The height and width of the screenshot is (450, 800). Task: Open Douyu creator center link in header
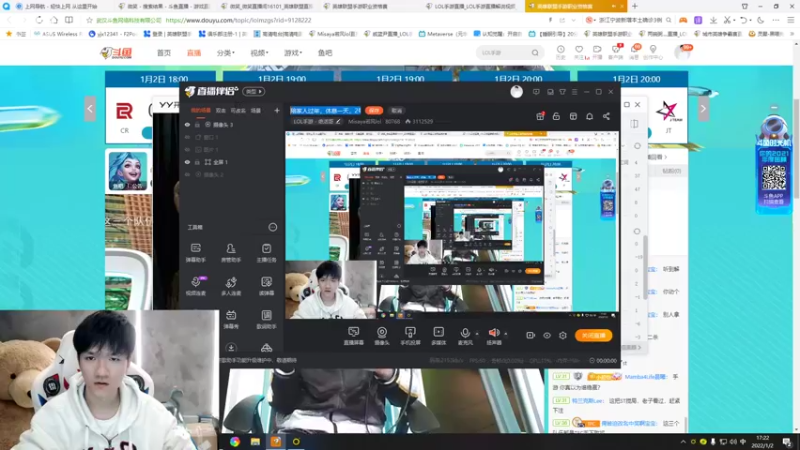pyautogui.click(x=653, y=52)
